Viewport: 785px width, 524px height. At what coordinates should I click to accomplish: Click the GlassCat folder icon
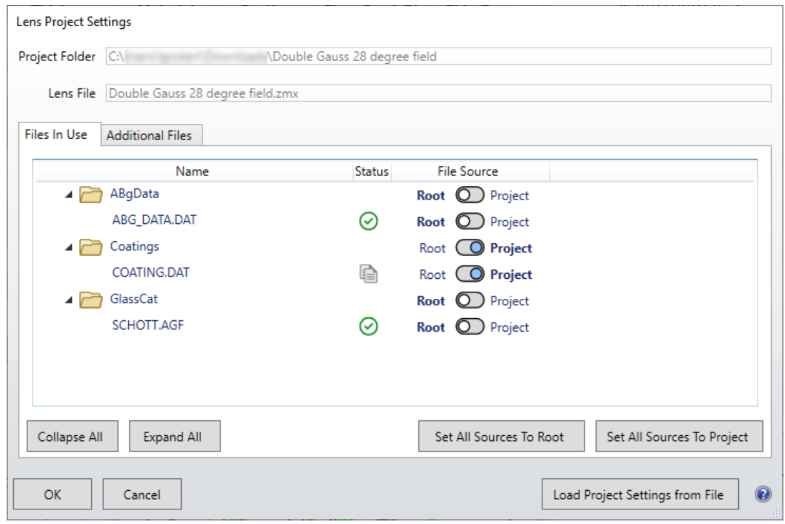point(92,300)
